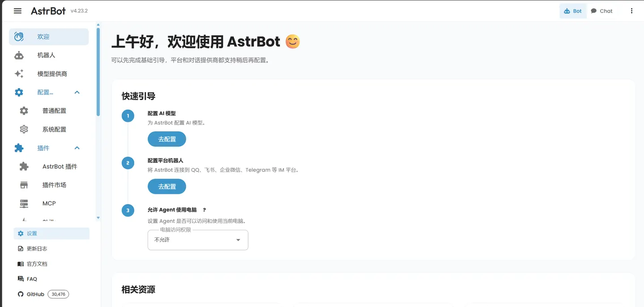
Task: Click the version label v4.23.2
Action: click(x=79, y=11)
